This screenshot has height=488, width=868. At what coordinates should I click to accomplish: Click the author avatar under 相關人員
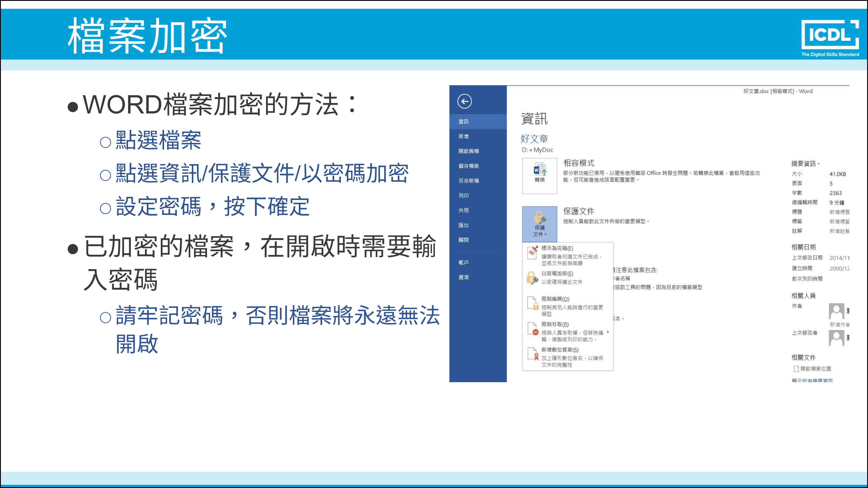pos(836,311)
